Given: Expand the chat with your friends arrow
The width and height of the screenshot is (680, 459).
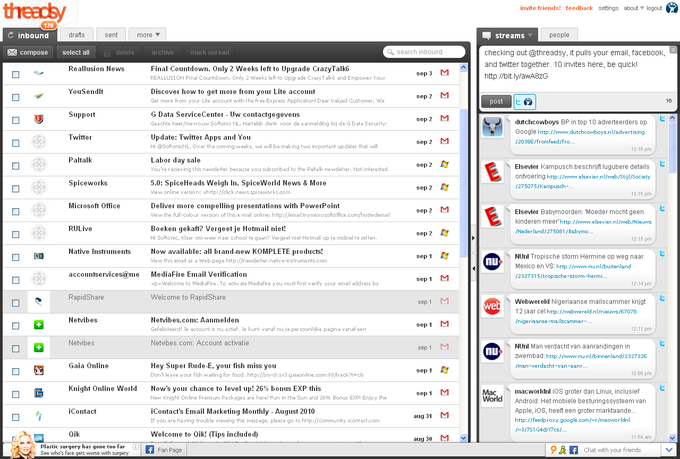Looking at the screenshot, I should (x=668, y=450).
